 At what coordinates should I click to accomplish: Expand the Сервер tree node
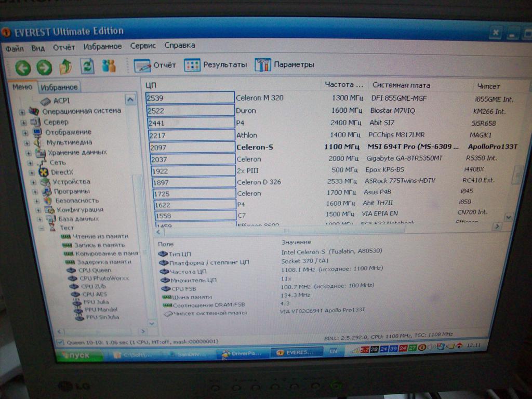point(23,123)
